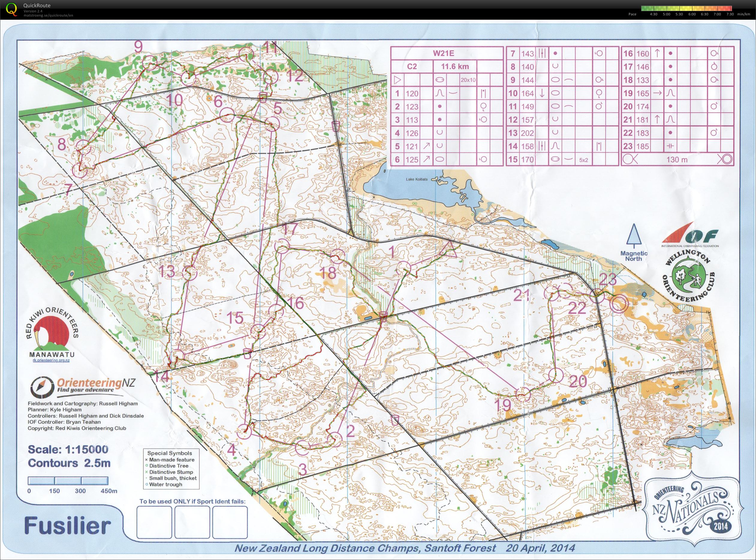Click control number 10 on the map
The image size is (756, 560).
coord(174,100)
